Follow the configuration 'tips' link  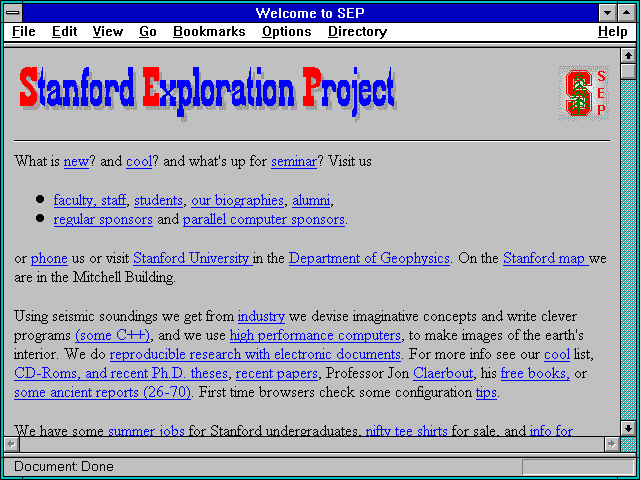coord(486,393)
